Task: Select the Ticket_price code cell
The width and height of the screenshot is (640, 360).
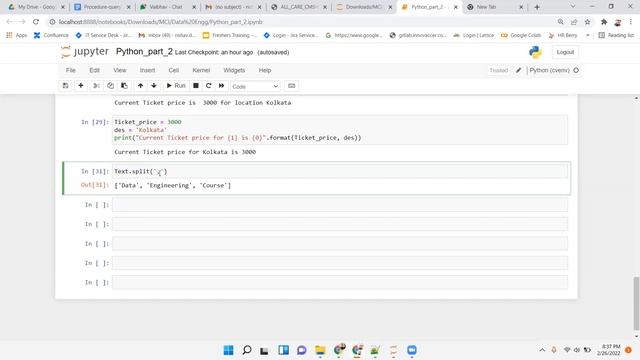Action: 340,130
